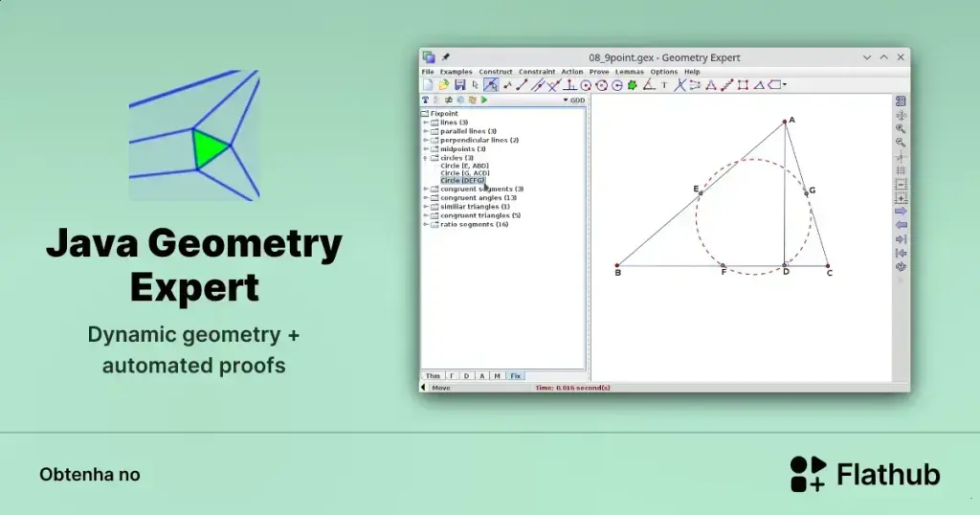Screen dimensions: 980x515
Task: Switch to the A tab
Action: 482,376
